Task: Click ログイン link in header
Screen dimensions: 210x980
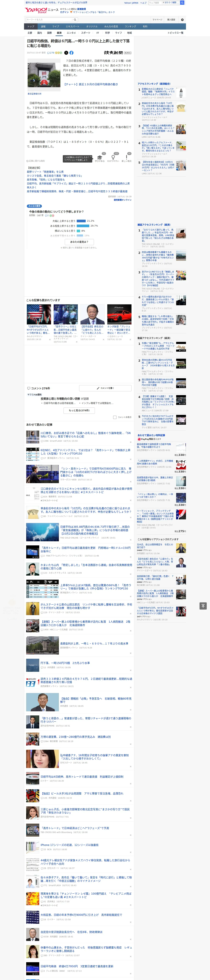Action: pyautogui.click(x=64, y=12)
